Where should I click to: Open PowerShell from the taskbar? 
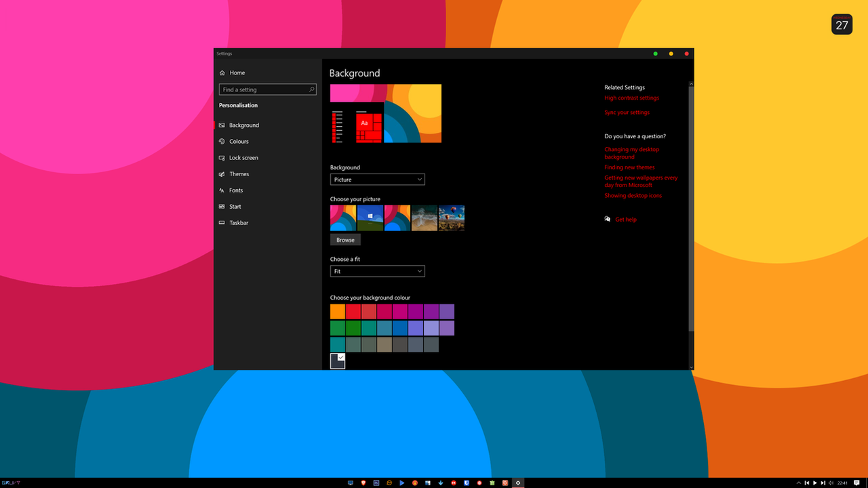tap(376, 483)
